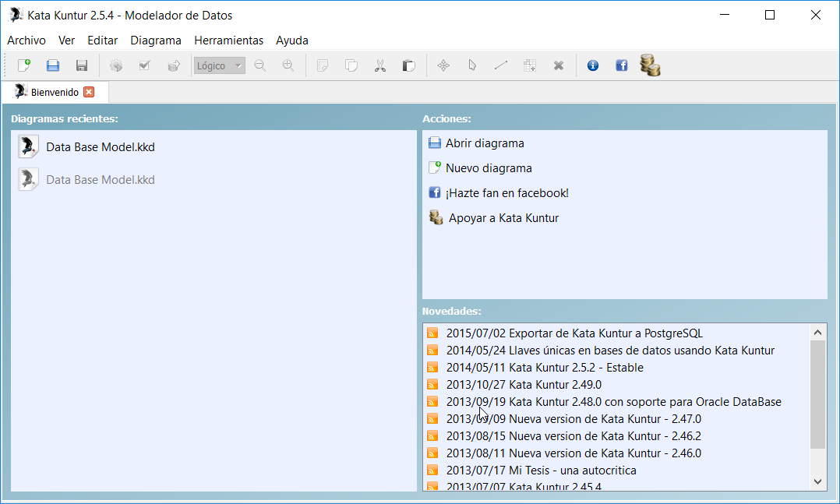
Task: Click RSS icon beside Mi Tesis news item
Action: coord(432,471)
